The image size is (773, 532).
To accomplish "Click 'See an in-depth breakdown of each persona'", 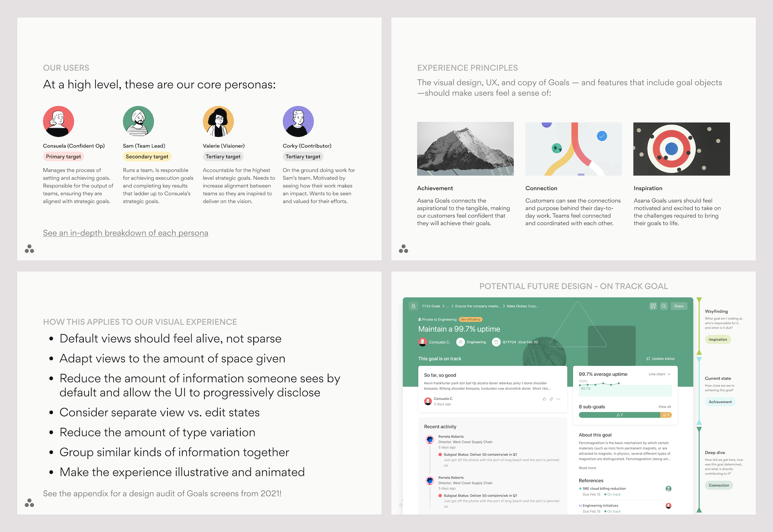I will (x=126, y=233).
